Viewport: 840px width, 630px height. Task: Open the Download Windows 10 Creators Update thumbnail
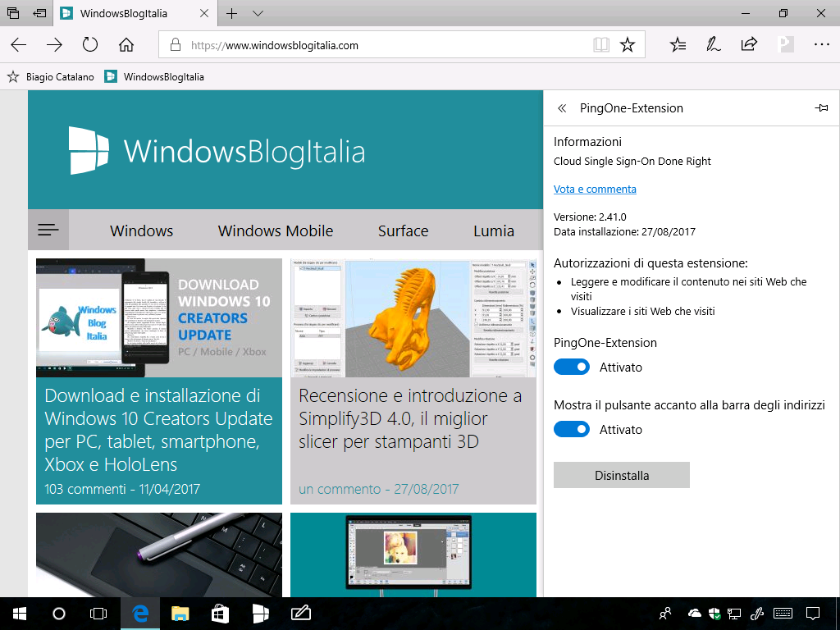(x=159, y=318)
